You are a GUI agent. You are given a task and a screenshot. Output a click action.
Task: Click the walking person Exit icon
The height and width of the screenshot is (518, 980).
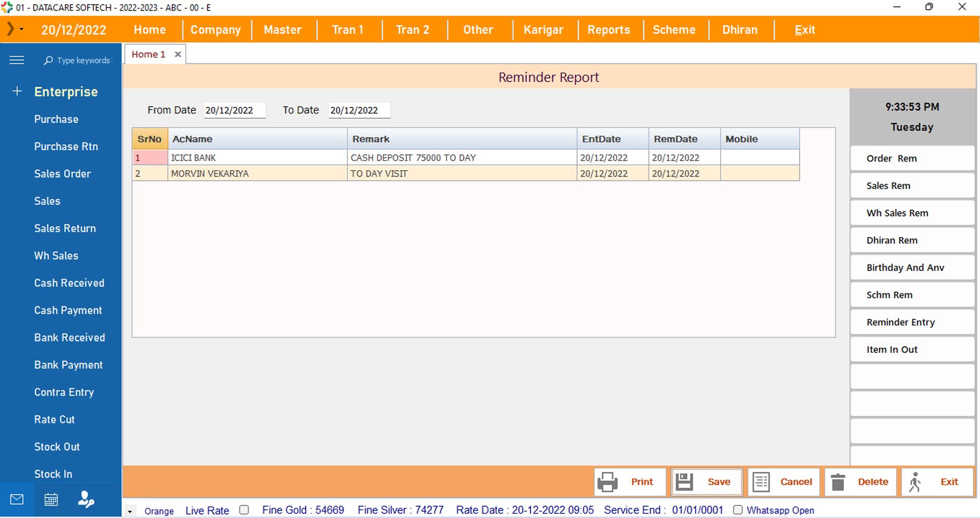pos(915,482)
